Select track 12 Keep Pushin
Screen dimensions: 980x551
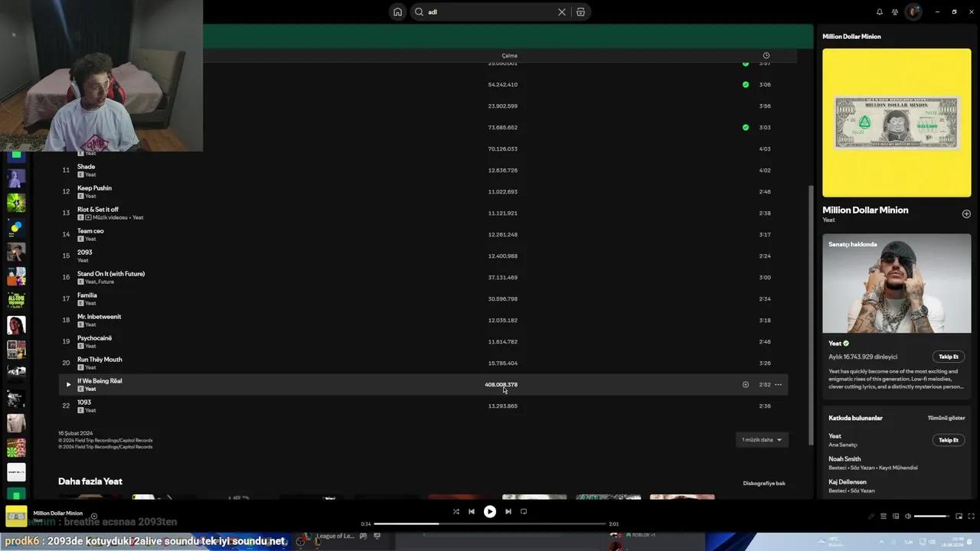pos(423,192)
